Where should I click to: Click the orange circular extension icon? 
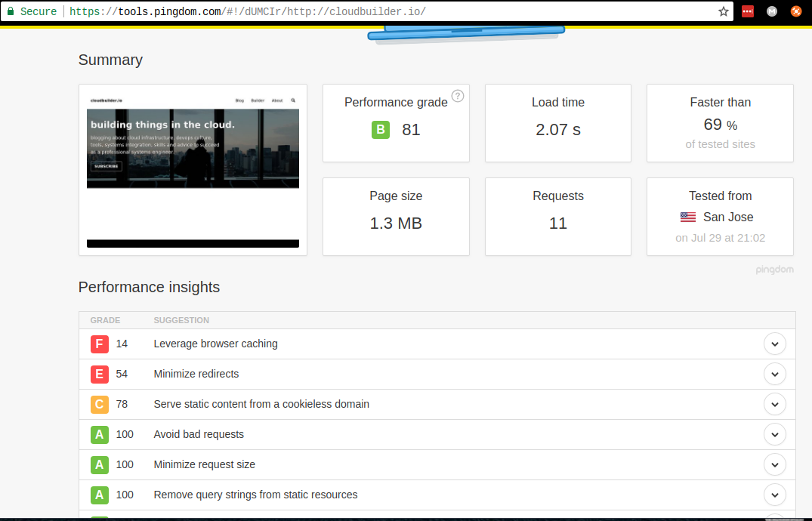coord(795,11)
